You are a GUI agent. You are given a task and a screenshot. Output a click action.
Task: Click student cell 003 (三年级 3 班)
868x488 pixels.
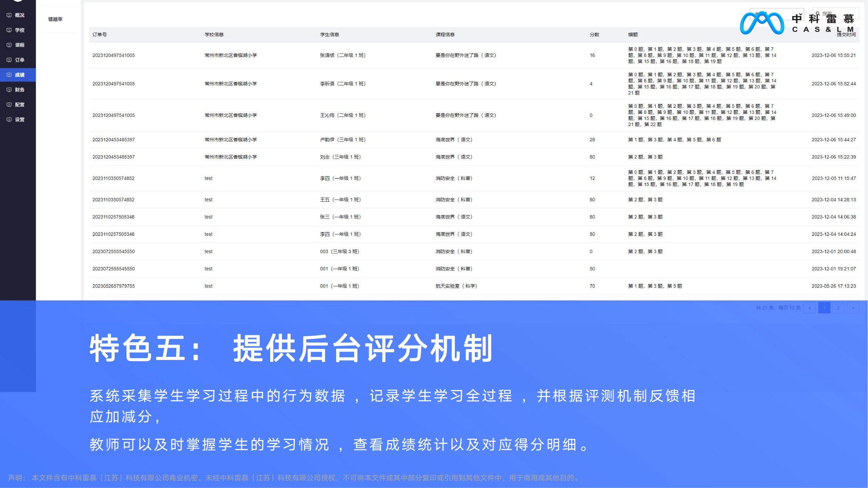click(340, 252)
